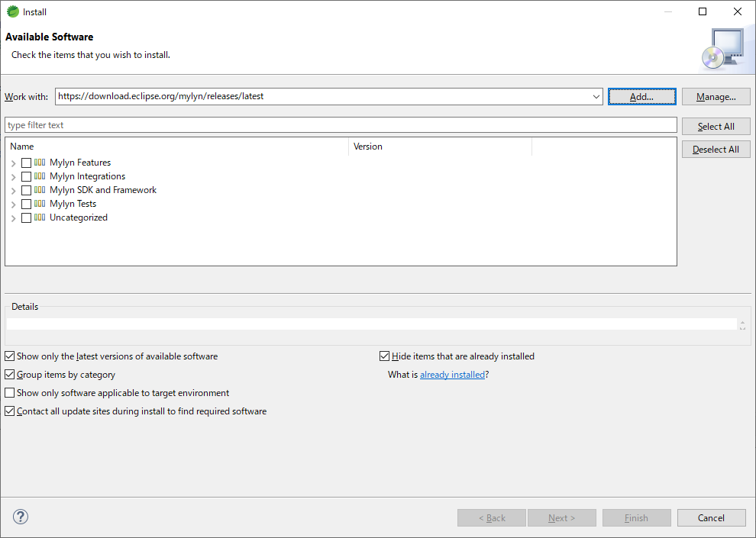Check the Mylyn Features checkbox
Screen dimensions: 756x538
[27, 163]
